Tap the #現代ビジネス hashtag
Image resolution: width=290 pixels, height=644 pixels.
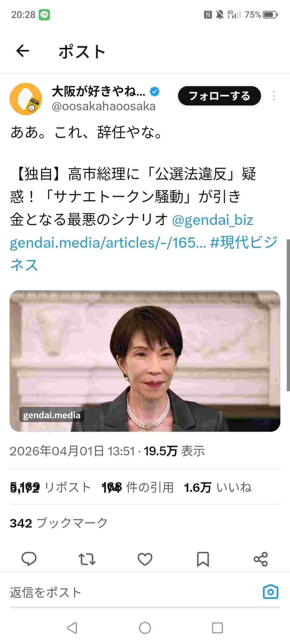click(143, 253)
